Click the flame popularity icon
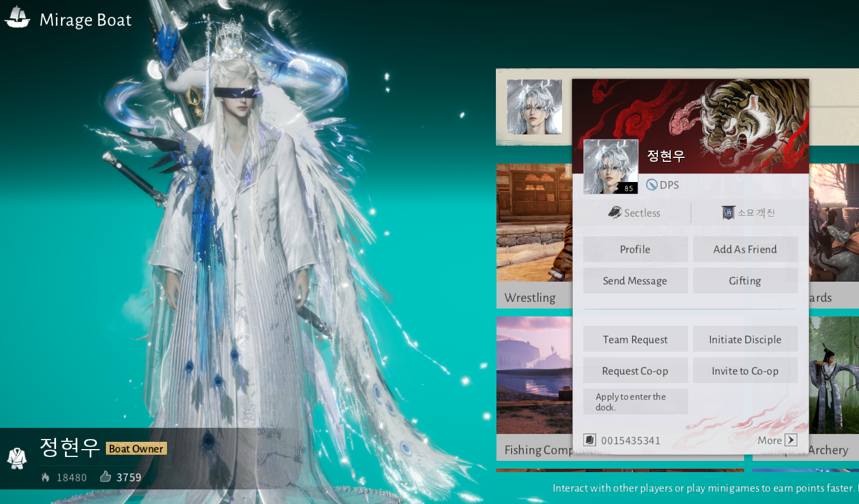The image size is (859, 504). [45, 477]
